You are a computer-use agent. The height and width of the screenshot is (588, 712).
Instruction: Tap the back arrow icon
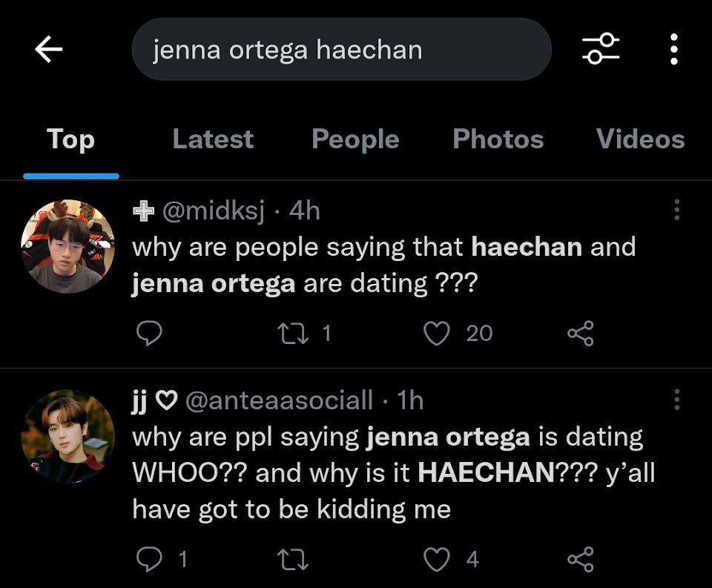pyautogui.click(x=49, y=50)
